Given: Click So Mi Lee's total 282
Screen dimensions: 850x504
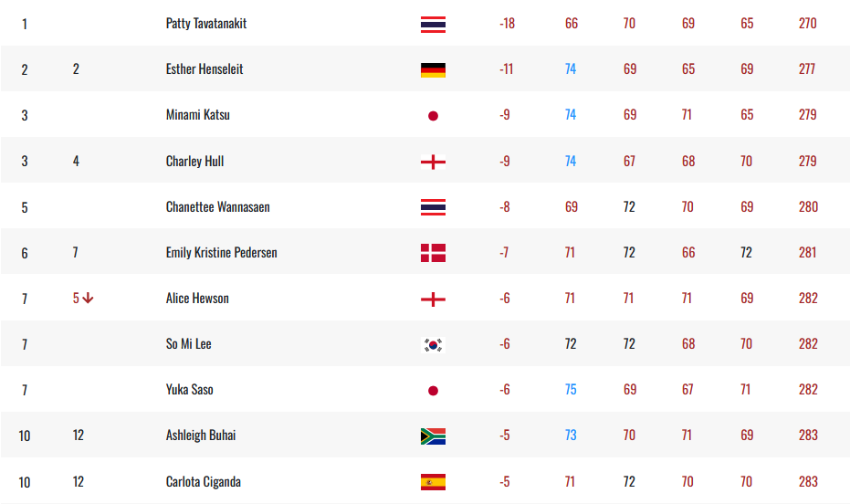Looking at the screenshot, I should click(808, 343).
